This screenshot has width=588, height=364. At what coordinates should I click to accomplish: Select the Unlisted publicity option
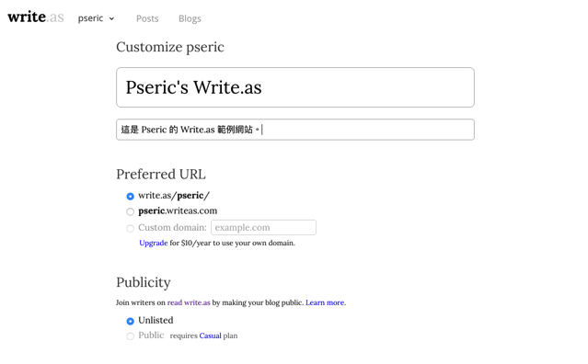(x=130, y=321)
